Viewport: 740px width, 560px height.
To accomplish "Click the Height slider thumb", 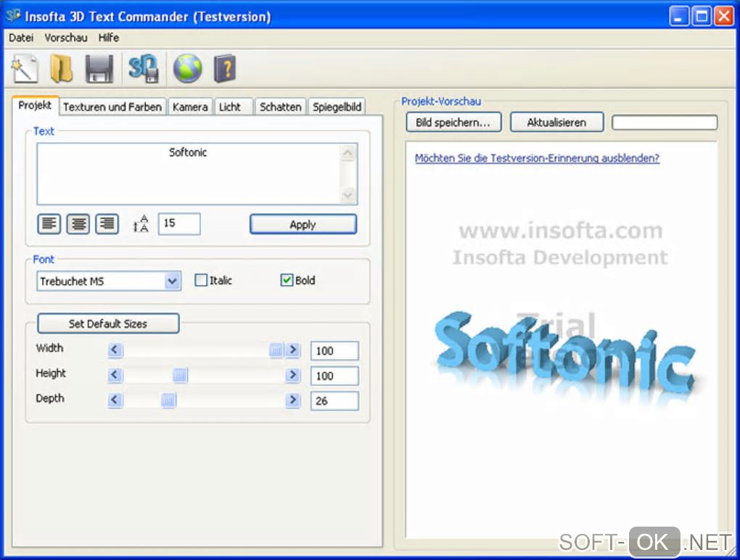I will tap(180, 375).
